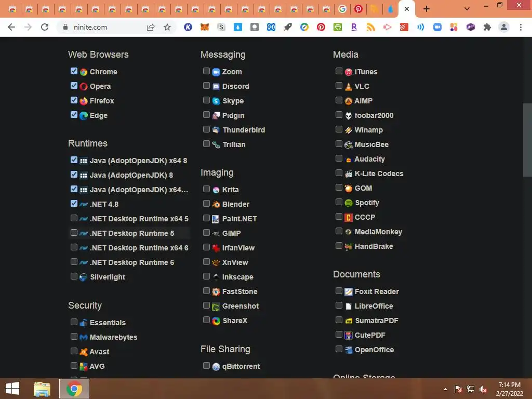Click the share page icon in address bar

151,27
